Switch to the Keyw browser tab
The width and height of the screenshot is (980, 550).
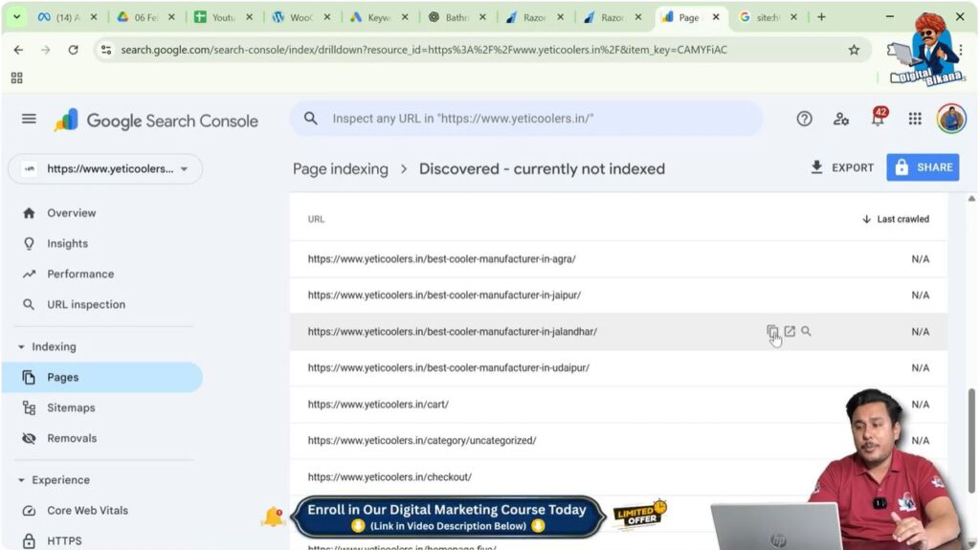[379, 17]
